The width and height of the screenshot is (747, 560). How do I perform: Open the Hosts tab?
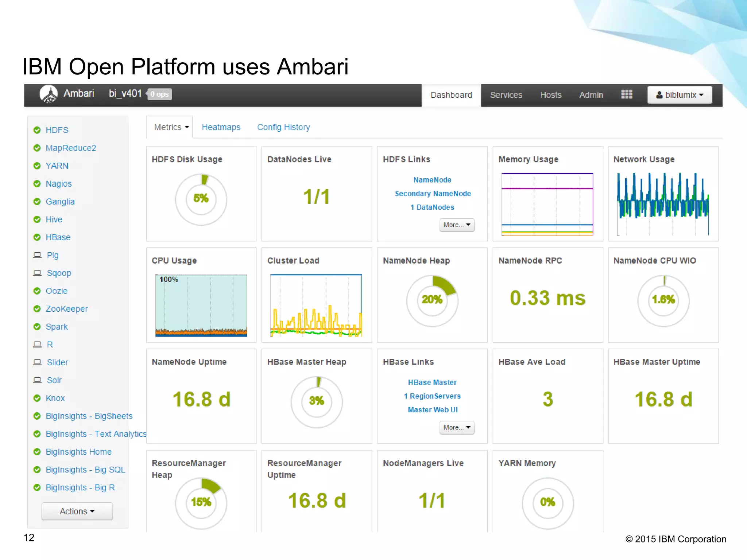551,95
